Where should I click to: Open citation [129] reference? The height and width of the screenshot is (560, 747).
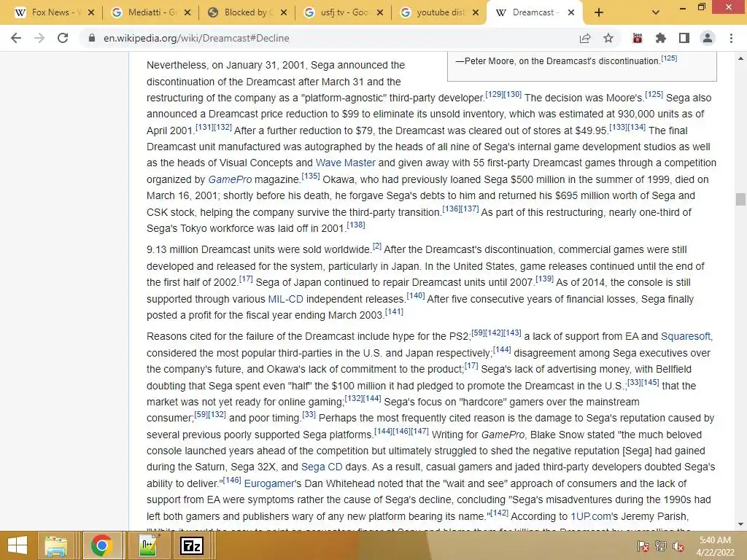tap(494, 94)
